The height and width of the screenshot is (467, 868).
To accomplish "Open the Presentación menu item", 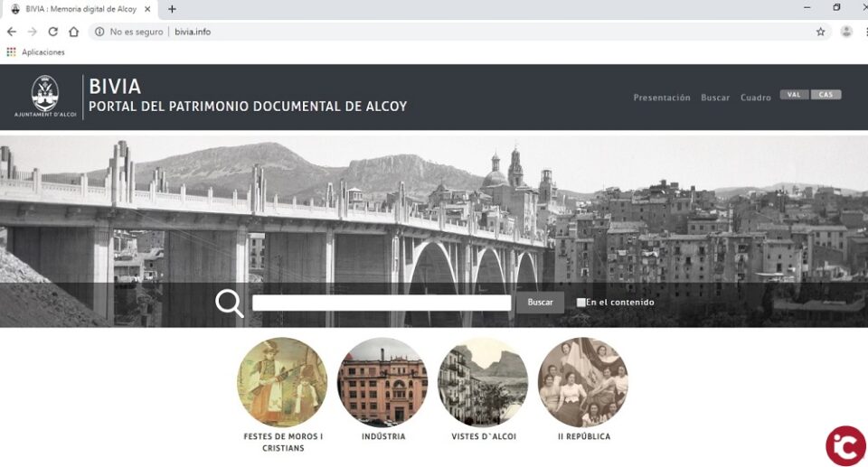I will 662,98.
